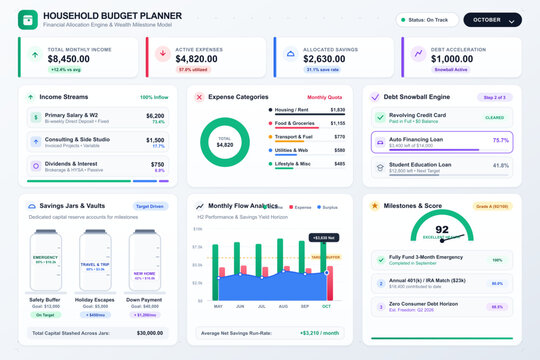Click the Snowball Active badge
Image resolution: width=540 pixels, height=360 pixels.
(x=450, y=70)
